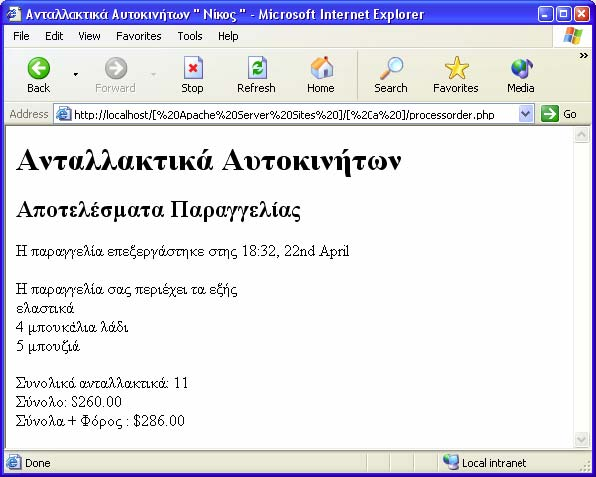The height and width of the screenshot is (477, 596).
Task: Click the total 'Σύνολο: $260.00'
Action: [x=69, y=402]
